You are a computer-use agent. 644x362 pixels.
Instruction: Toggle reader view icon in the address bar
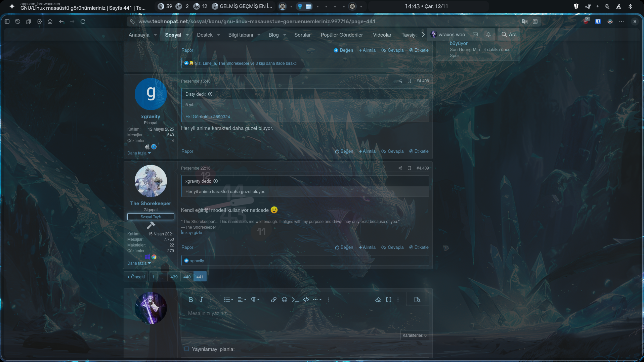(x=535, y=21)
